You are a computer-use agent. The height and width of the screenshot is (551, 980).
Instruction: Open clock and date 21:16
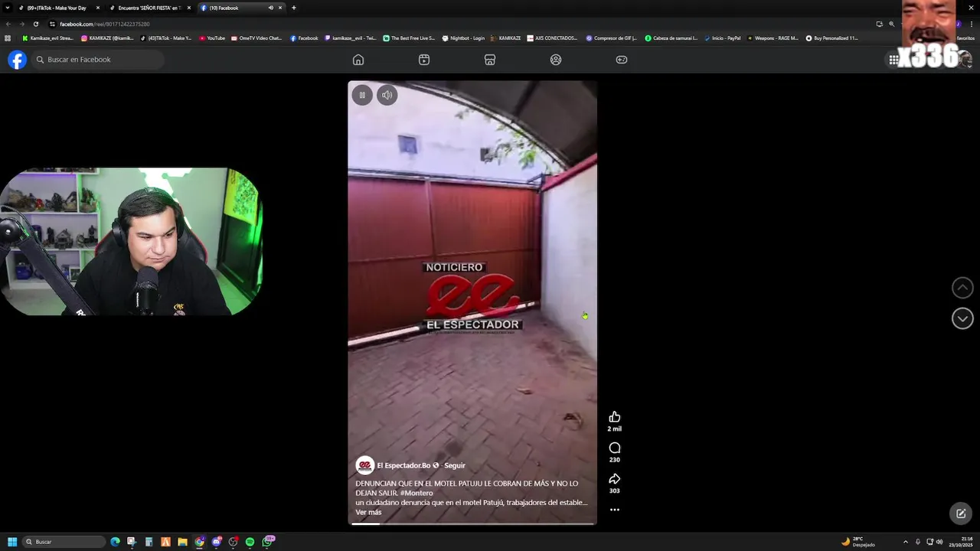click(961, 542)
